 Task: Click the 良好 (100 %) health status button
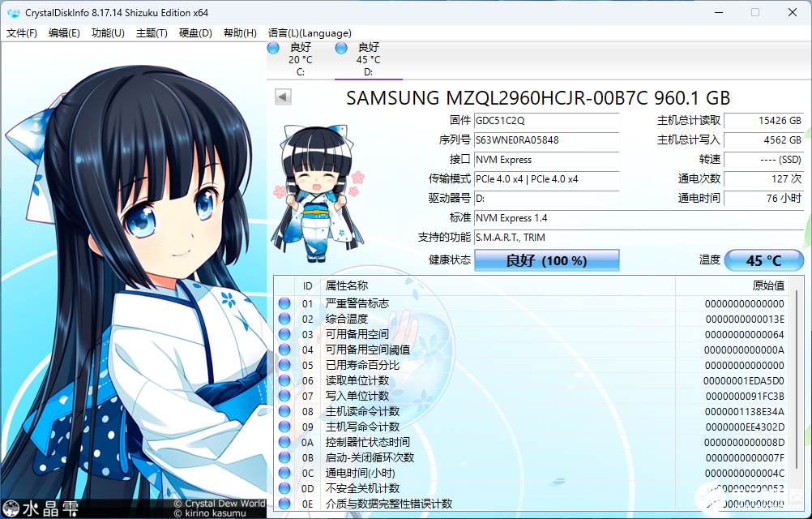coord(546,260)
